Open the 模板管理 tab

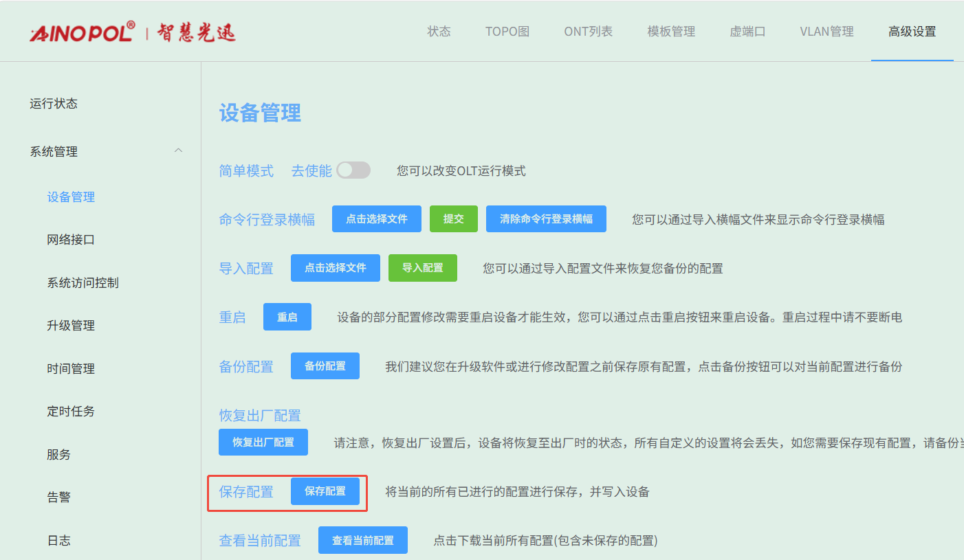671,32
